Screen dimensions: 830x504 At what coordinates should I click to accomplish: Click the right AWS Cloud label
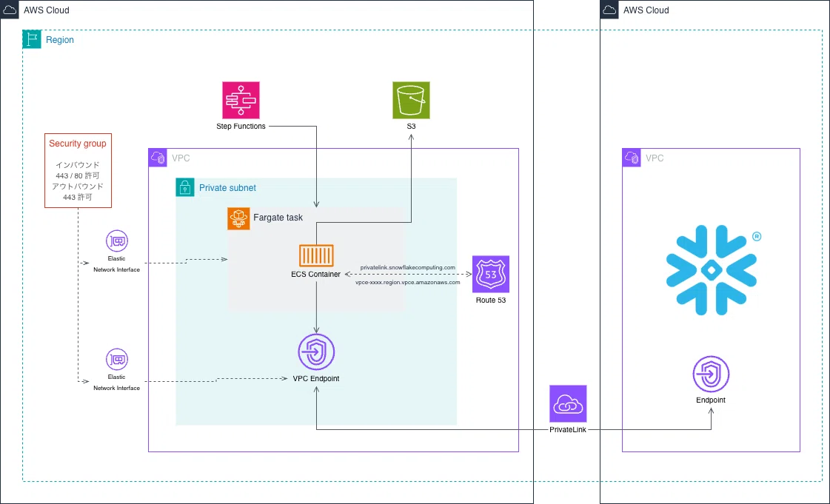[x=646, y=10]
